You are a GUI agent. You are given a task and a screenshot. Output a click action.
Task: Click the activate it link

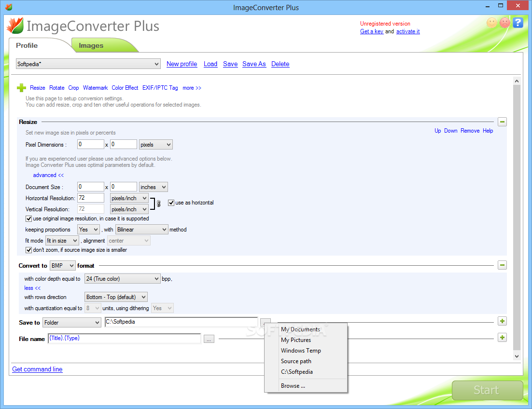408,31
